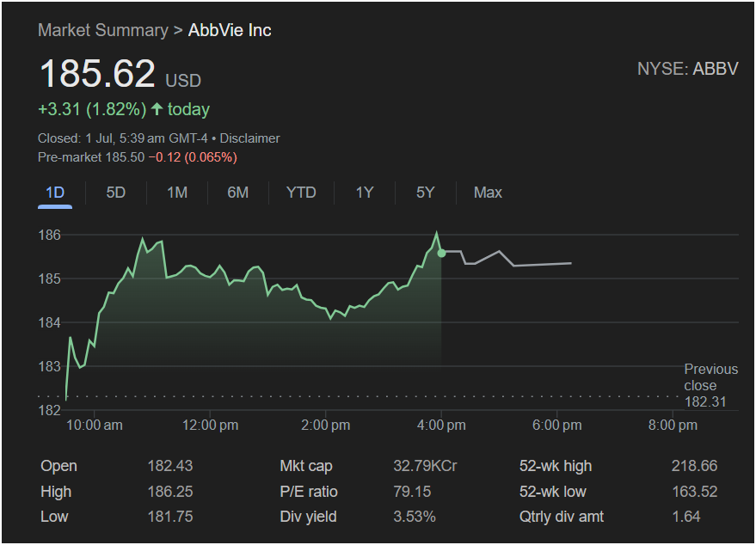
Task: Click the +3.31 (1.82%) price change
Action: coord(92,109)
